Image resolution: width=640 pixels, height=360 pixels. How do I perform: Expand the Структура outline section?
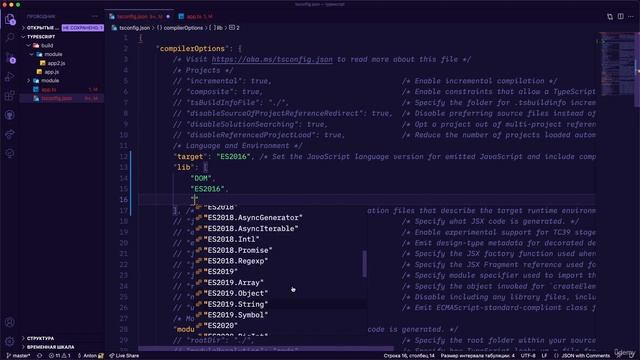point(40,338)
